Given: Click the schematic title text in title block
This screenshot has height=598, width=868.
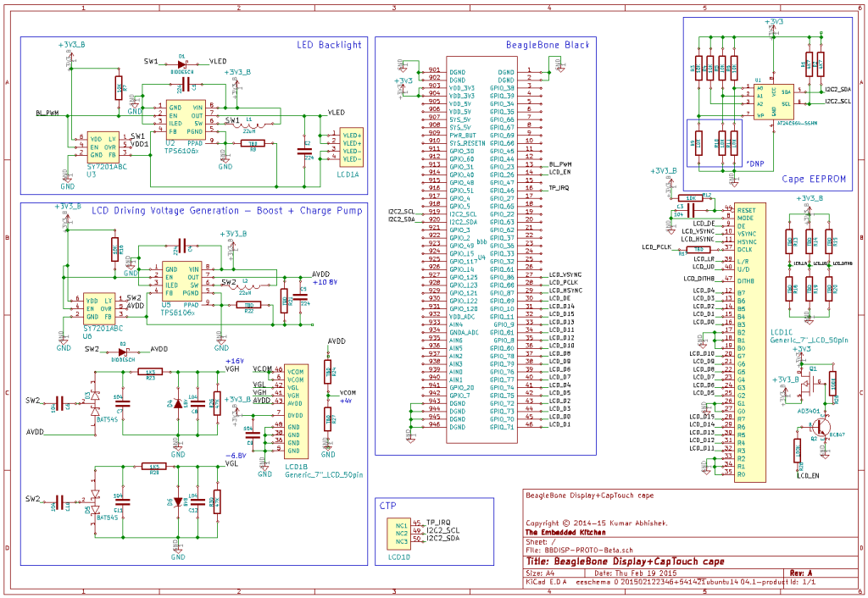Looking at the screenshot, I should pos(626,561).
